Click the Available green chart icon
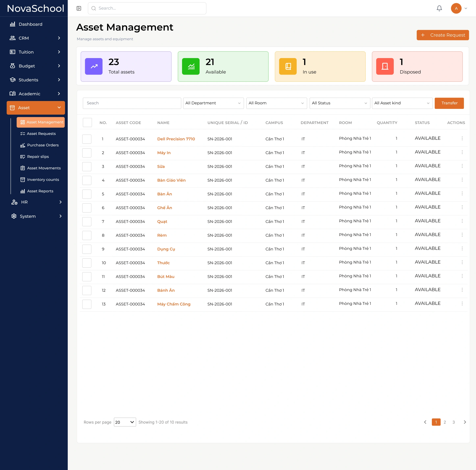 coord(191,66)
